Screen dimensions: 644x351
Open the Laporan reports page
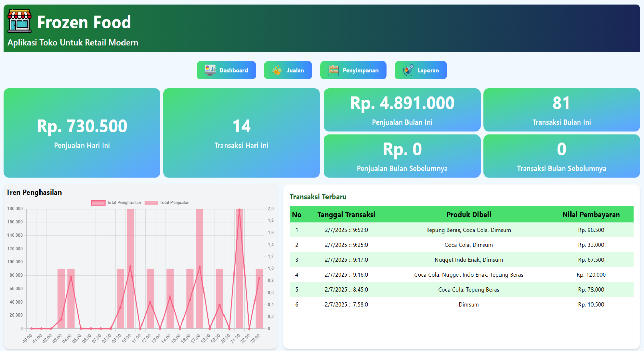point(421,70)
